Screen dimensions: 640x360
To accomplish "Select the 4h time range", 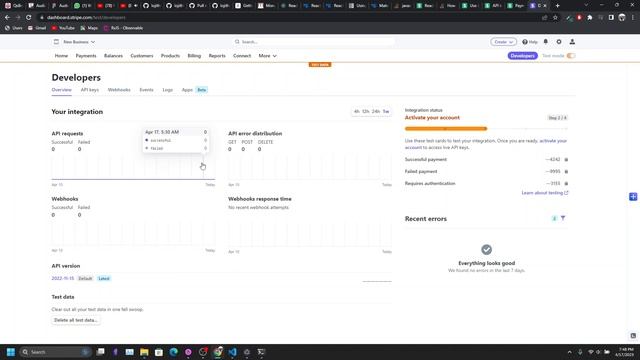I will click(x=357, y=111).
